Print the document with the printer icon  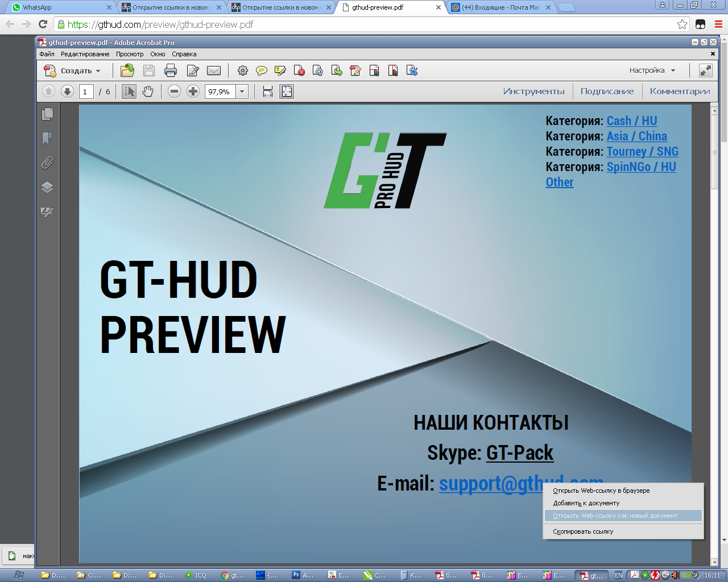[171, 70]
